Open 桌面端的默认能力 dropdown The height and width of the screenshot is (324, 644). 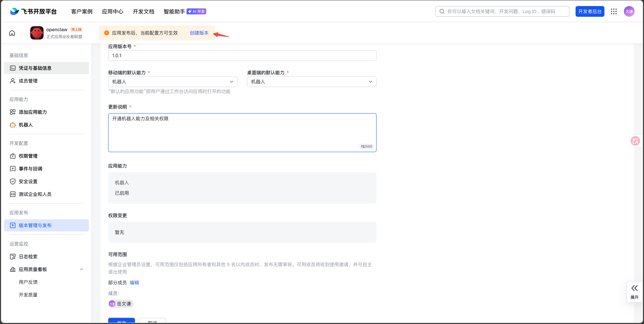pyautogui.click(x=311, y=82)
